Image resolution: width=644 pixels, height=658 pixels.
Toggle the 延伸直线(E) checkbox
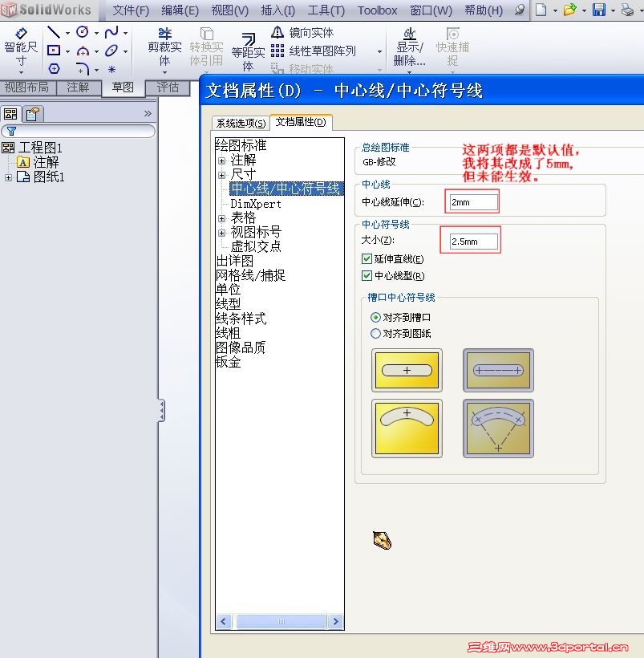367,258
